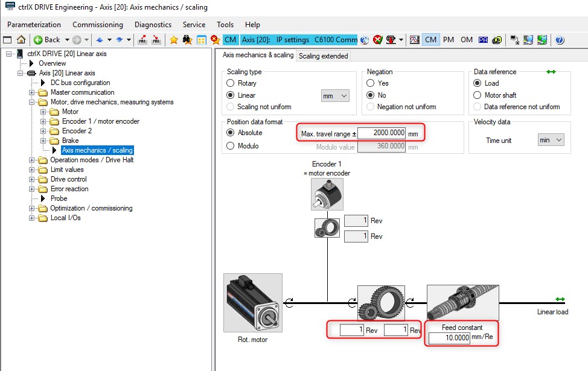Choose Motor shaft as data reference
Viewport: 588px width, 371px height.
477,95
